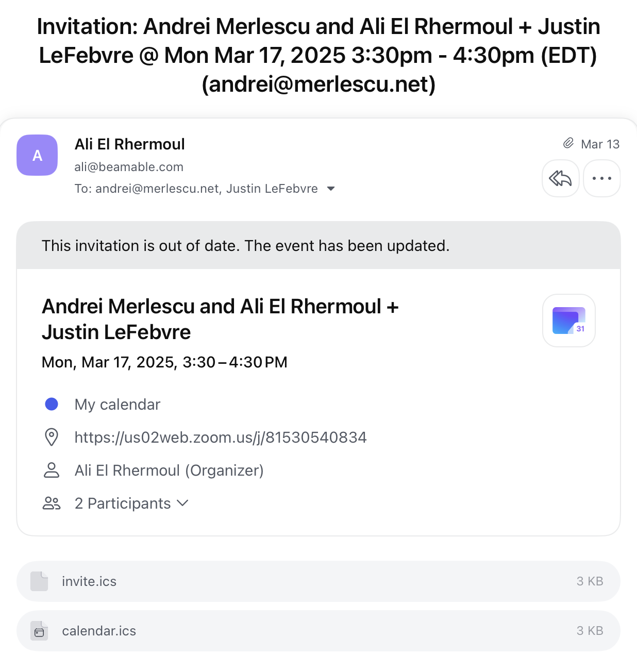Screen dimensions: 637x672
Task: Click the ali@beamable.com sender address
Action: (x=129, y=167)
